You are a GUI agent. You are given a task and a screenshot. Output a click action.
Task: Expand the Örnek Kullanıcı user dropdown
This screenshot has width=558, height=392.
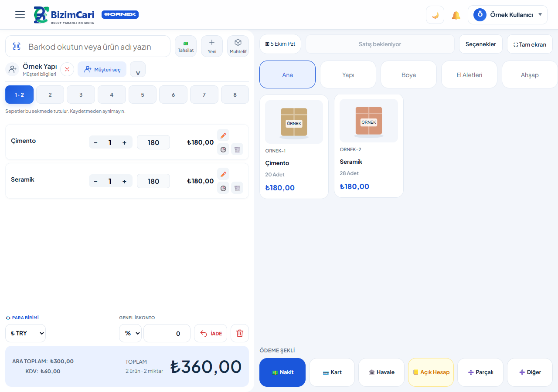(x=507, y=15)
